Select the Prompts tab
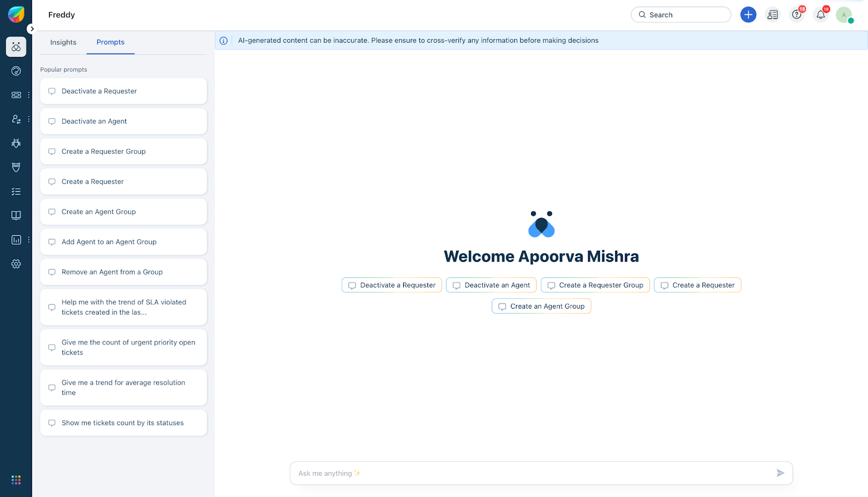Image resolution: width=868 pixels, height=497 pixels. point(111,42)
